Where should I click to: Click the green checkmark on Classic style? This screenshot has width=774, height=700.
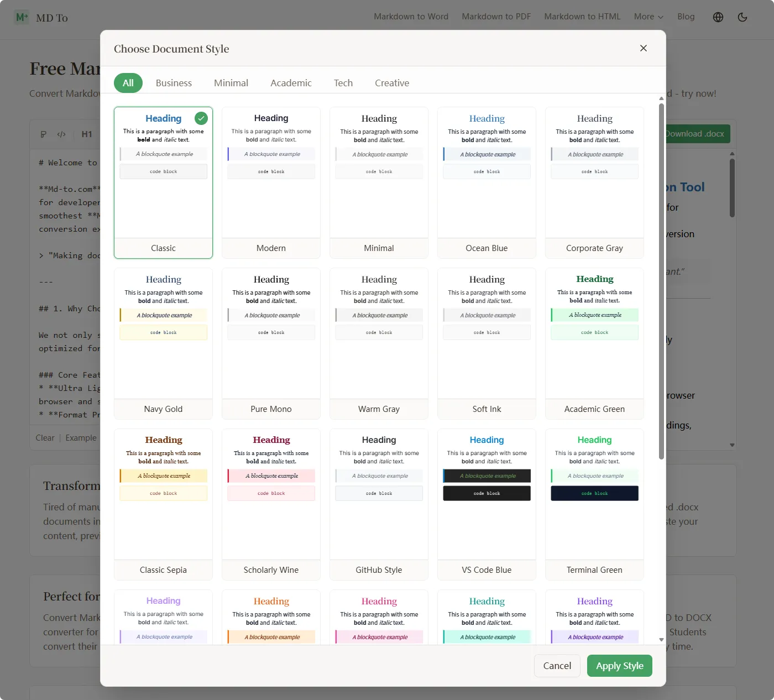coord(201,118)
